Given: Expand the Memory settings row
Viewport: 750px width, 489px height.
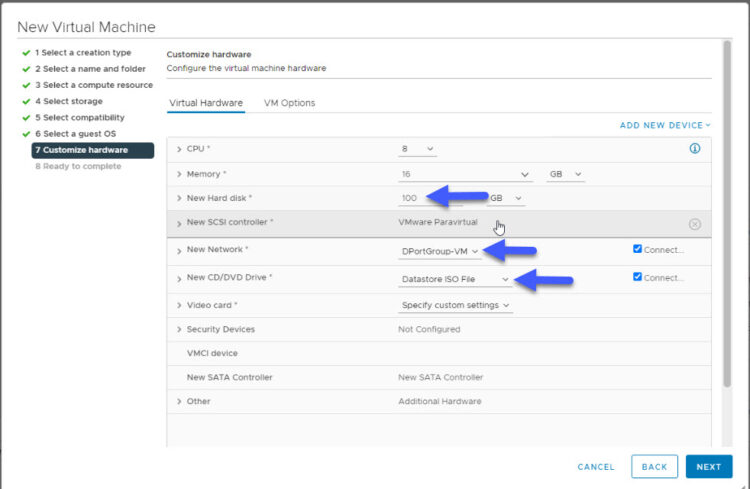Looking at the screenshot, I should point(179,174).
